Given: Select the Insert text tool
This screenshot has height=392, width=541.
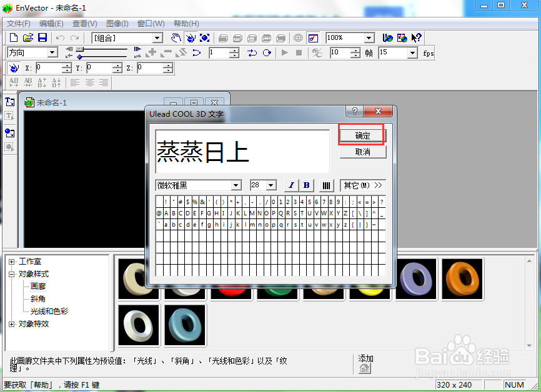Looking at the screenshot, I should tap(9, 102).
